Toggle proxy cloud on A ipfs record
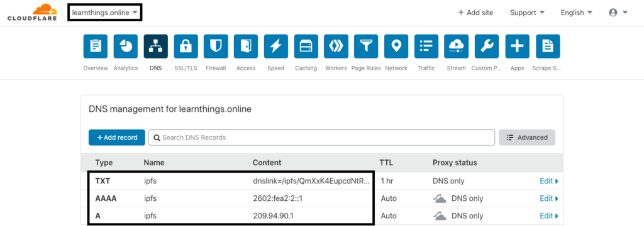 point(440,216)
